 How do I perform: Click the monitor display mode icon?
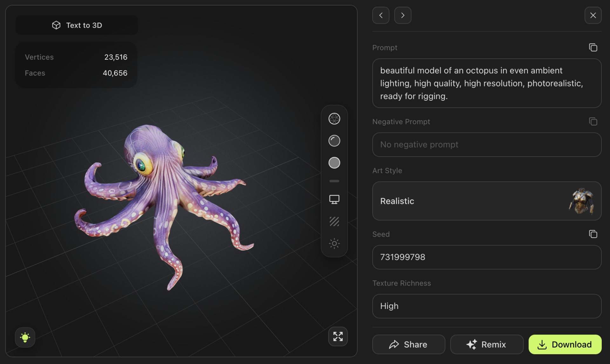point(334,199)
